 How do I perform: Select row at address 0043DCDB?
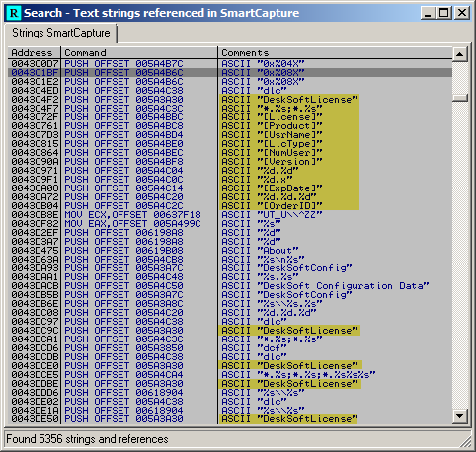click(230, 357)
